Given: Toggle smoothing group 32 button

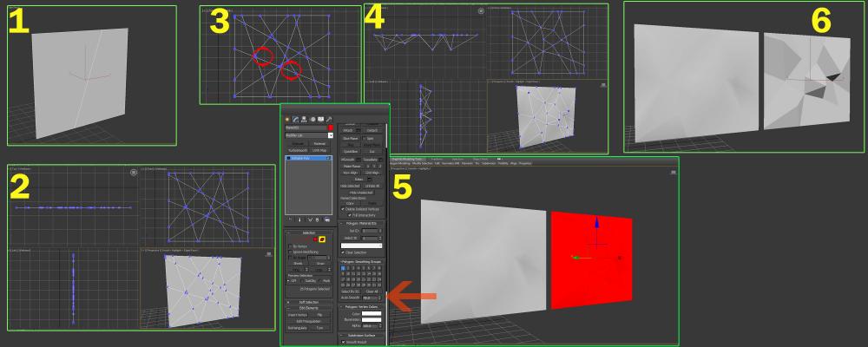Looking at the screenshot, I should [x=380, y=285].
